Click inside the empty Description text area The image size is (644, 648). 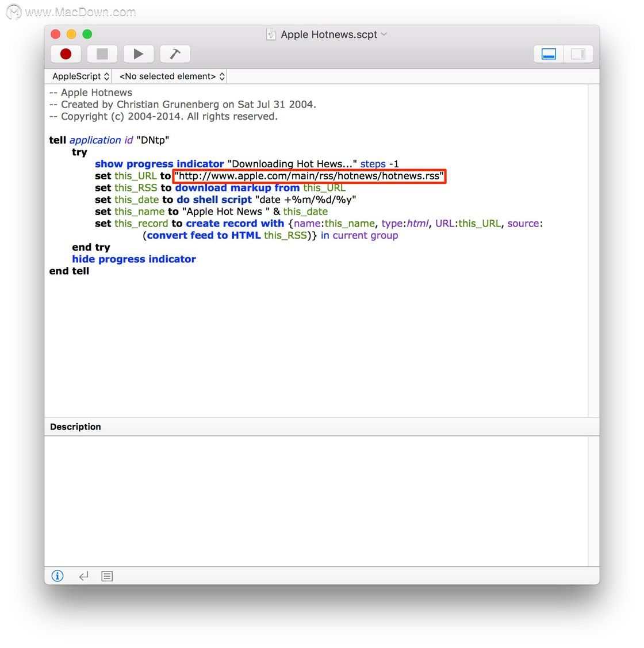pos(316,501)
